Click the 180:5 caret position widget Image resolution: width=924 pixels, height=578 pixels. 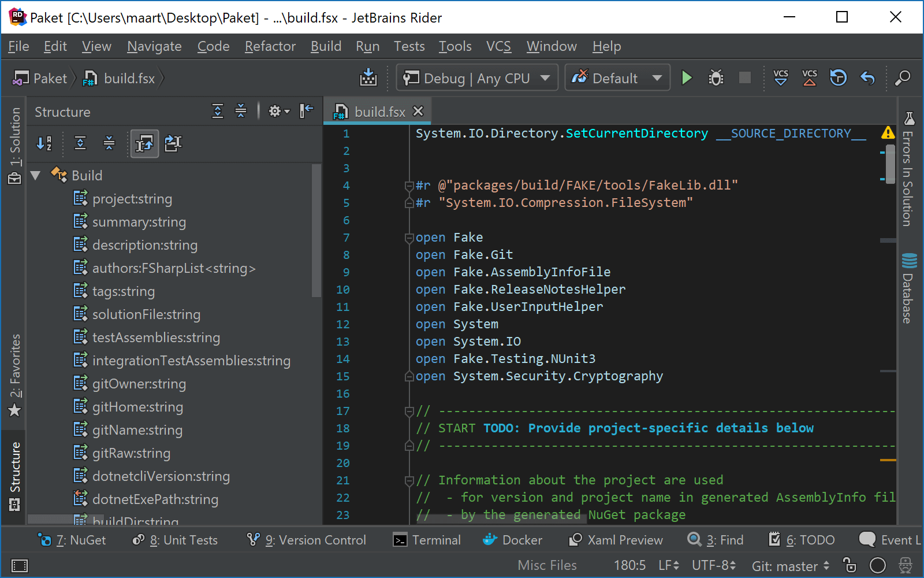(x=630, y=565)
